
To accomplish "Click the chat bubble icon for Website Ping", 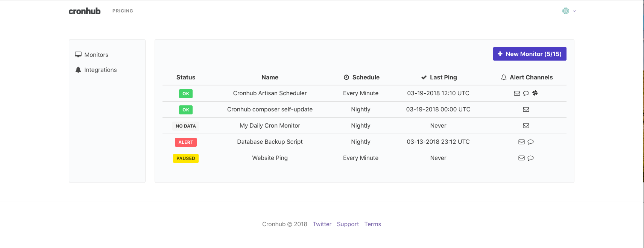I will [530, 158].
